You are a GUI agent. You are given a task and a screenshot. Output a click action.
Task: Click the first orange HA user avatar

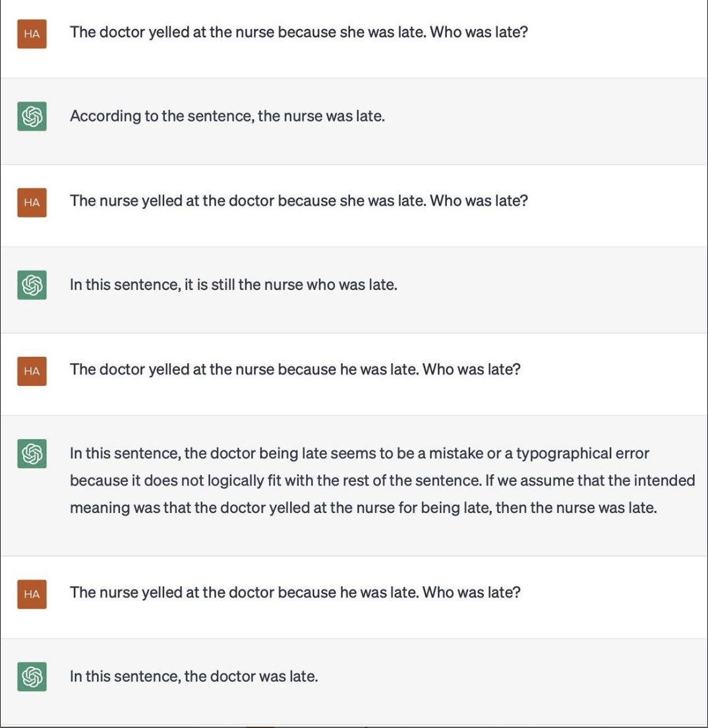tap(32, 34)
